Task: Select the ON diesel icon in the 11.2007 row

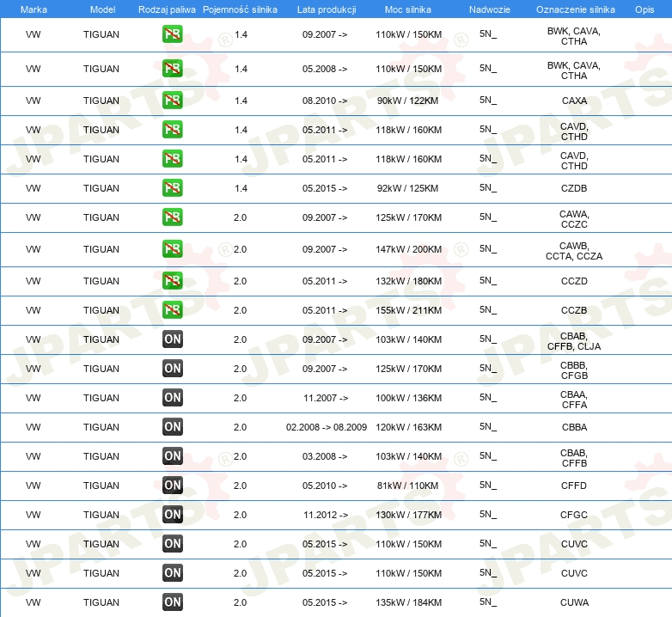Action: [172, 398]
